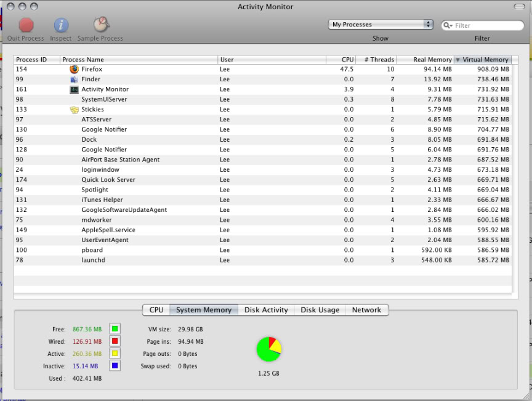The width and height of the screenshot is (532, 401).
Task: Select the pboard process row
Action: pos(262,250)
